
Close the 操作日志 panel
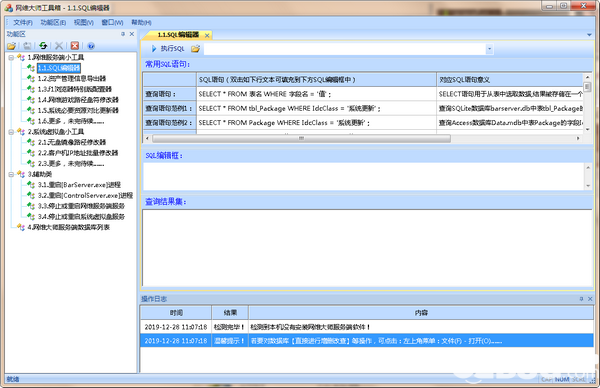[590, 298]
